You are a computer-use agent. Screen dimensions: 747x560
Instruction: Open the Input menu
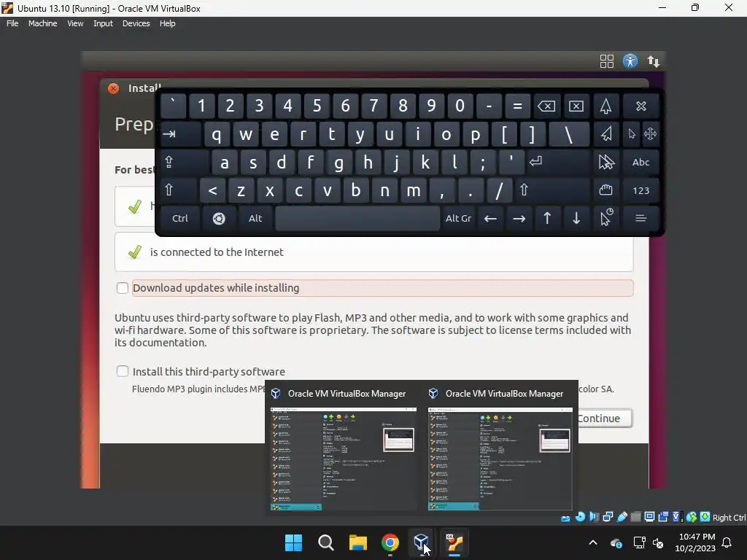pos(103,23)
